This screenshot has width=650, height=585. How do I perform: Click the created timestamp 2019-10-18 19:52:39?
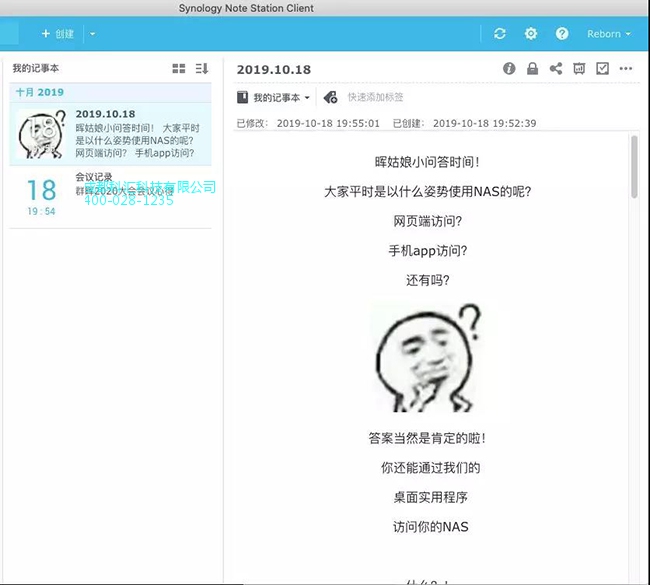(x=485, y=123)
